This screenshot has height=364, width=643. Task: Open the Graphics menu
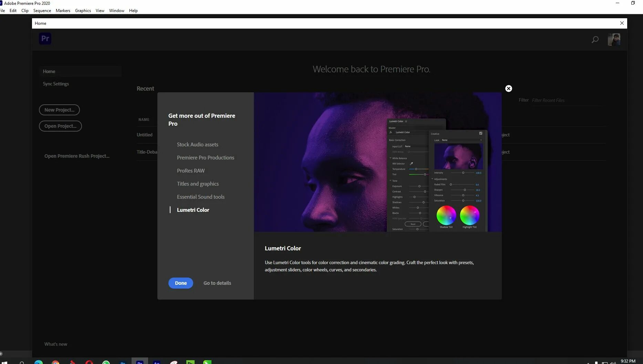(83, 11)
